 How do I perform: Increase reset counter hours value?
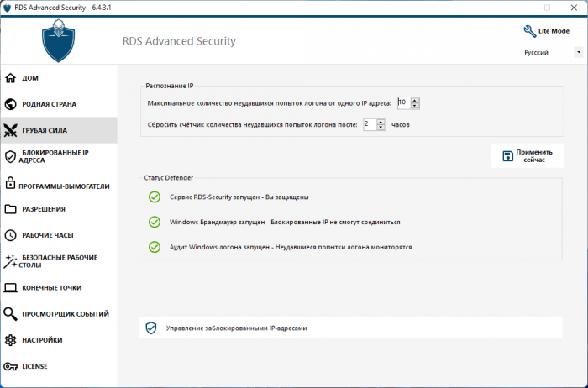[381, 122]
